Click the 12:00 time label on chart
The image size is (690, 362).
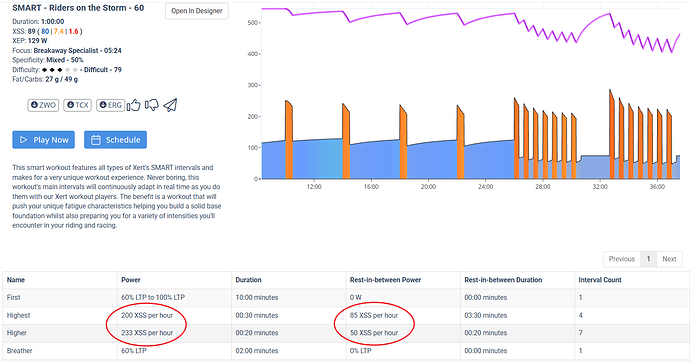pos(314,186)
